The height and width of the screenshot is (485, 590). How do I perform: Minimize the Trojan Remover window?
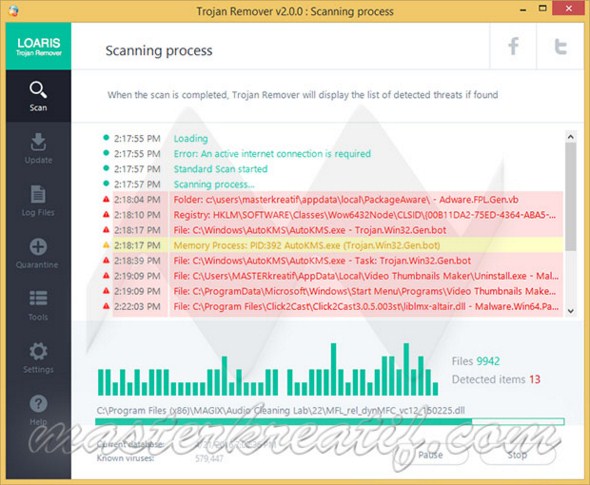pyautogui.click(x=523, y=10)
